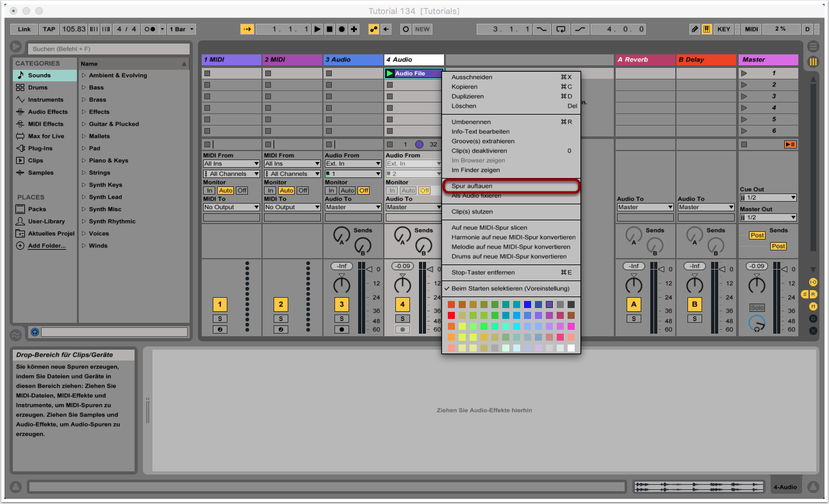Click the Play button in transport bar
Viewport: 829px width, 504px height.
pos(318,29)
